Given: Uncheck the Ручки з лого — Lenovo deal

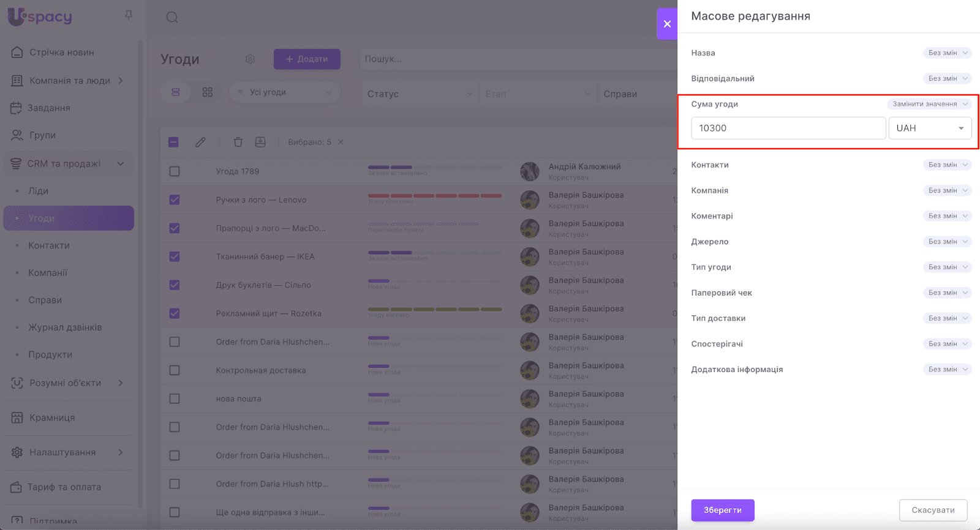Looking at the screenshot, I should click(x=175, y=200).
